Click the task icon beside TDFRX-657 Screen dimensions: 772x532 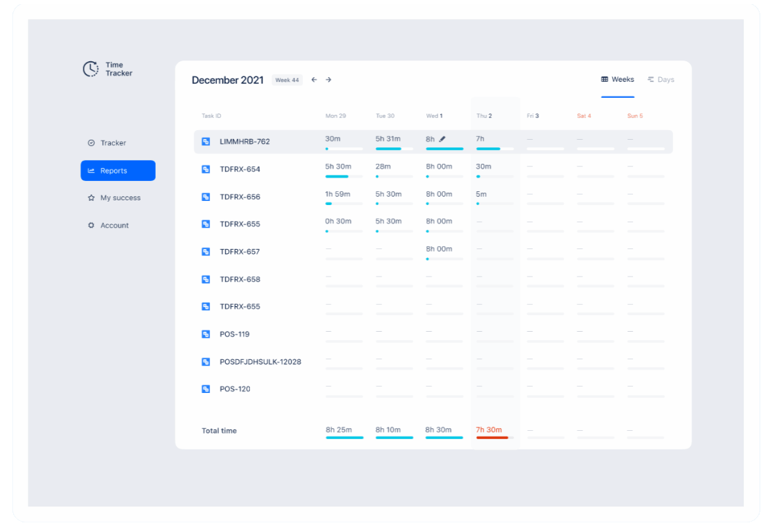206,252
